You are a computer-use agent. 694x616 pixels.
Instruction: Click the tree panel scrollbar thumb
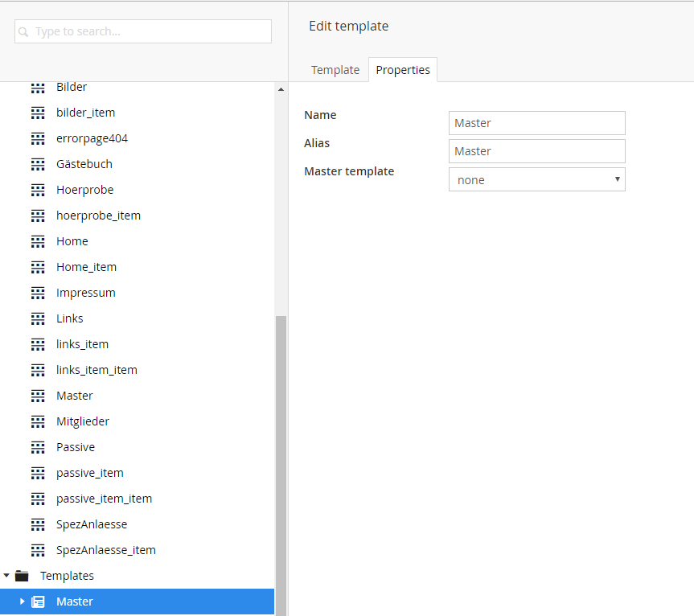tap(281, 465)
